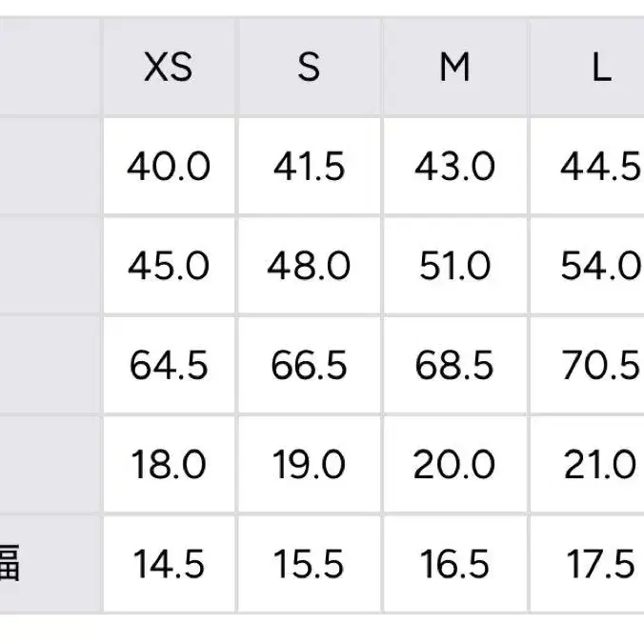Click the 幅 row label
This screenshot has width=644, height=644.
coord(10,563)
